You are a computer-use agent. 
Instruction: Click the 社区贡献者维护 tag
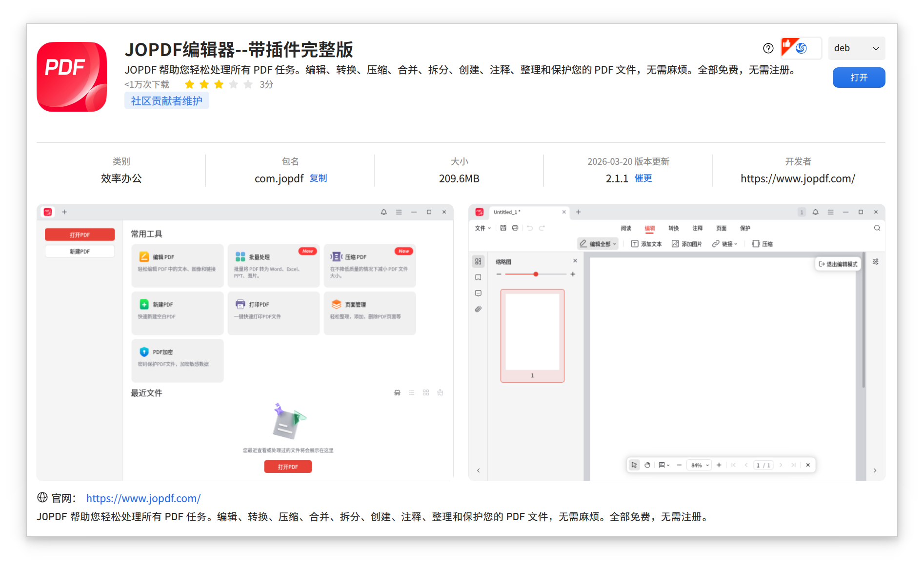[x=166, y=101]
